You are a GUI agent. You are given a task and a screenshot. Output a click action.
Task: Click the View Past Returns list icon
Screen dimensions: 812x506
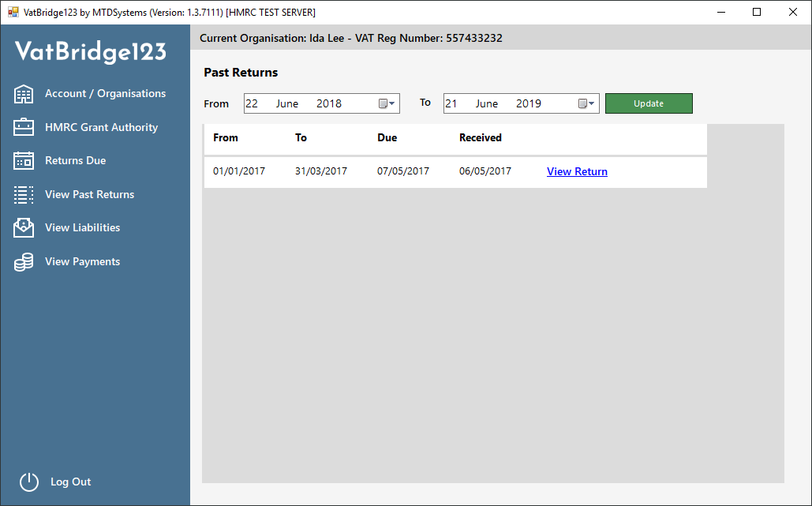tap(24, 195)
